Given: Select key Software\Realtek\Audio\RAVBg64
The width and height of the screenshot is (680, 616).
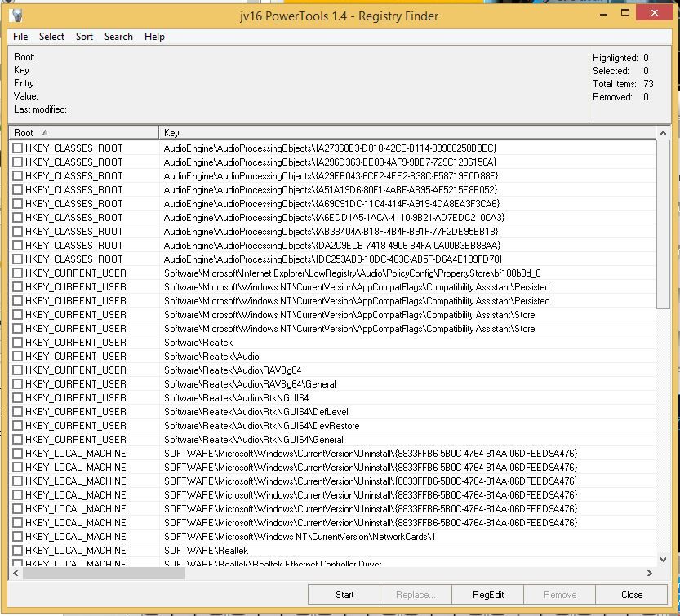Looking at the screenshot, I should tap(233, 370).
